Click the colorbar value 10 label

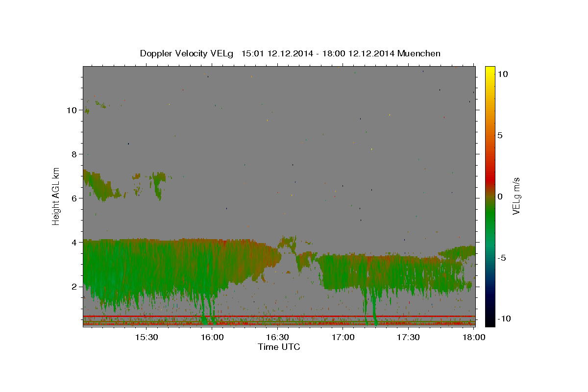point(502,74)
